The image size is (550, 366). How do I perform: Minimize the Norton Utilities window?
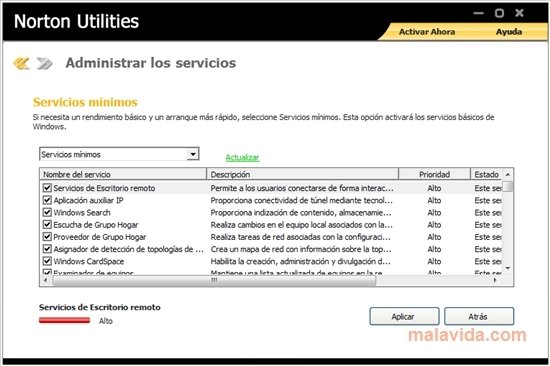point(478,13)
